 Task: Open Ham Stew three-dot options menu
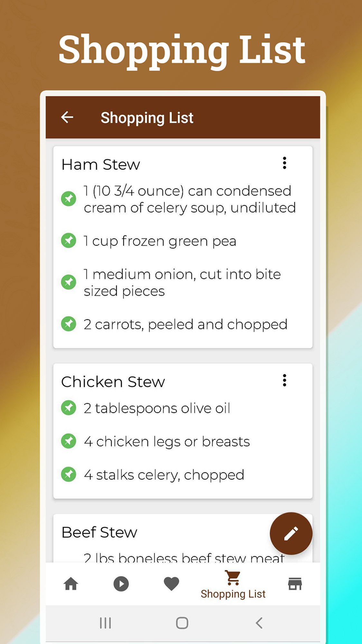pos(284,163)
